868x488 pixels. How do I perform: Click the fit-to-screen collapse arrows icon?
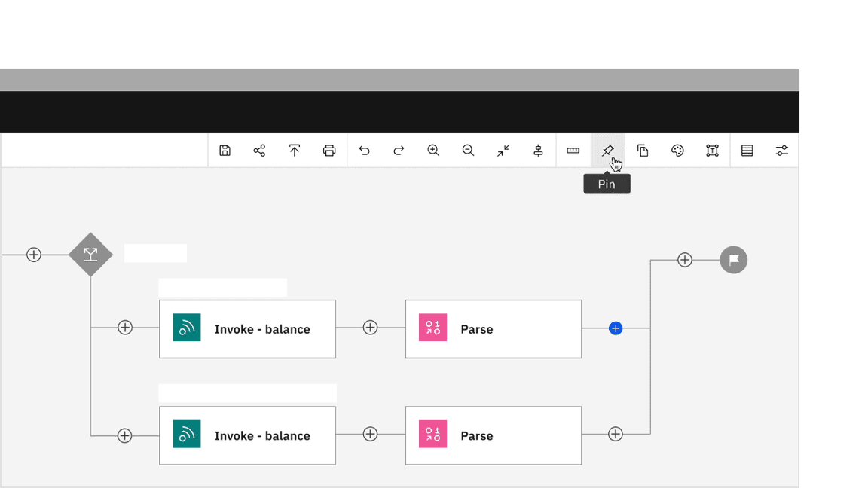point(503,151)
